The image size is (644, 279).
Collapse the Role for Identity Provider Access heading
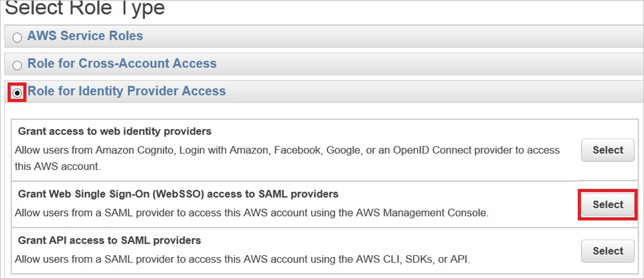click(126, 91)
